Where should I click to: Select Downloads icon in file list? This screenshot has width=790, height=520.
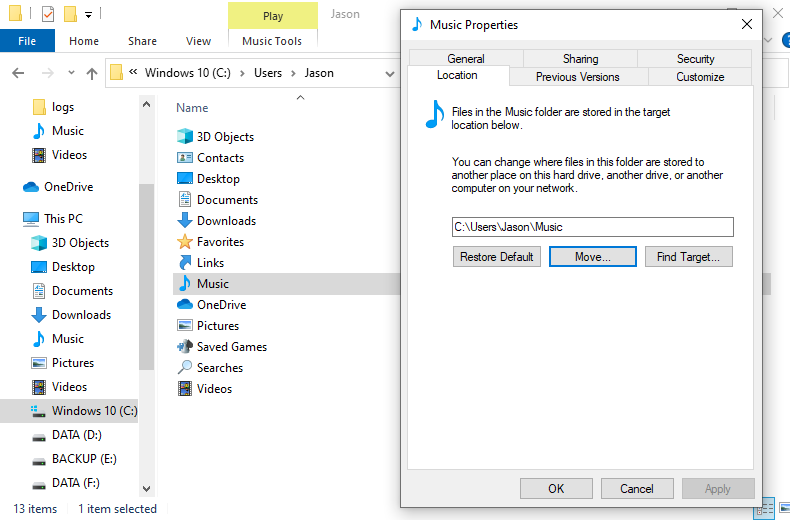tap(185, 220)
